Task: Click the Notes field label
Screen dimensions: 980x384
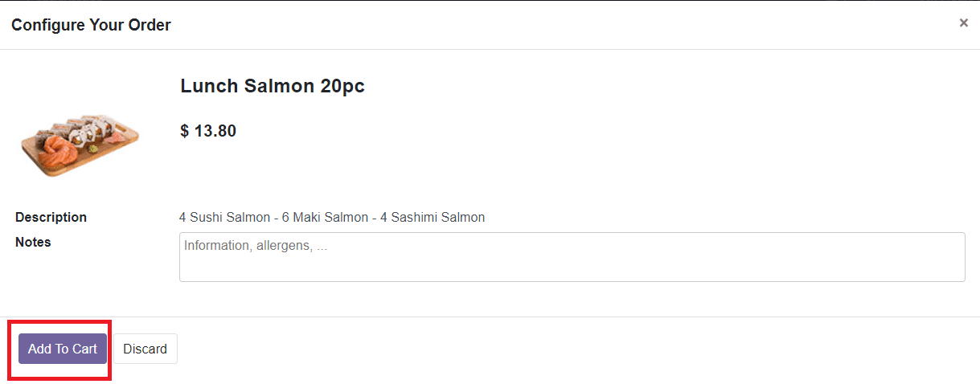Action: [33, 242]
